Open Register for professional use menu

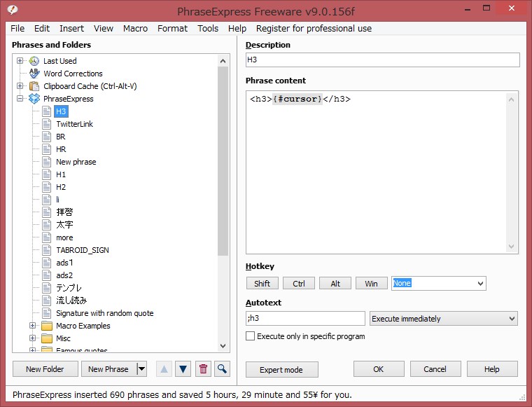click(x=314, y=29)
